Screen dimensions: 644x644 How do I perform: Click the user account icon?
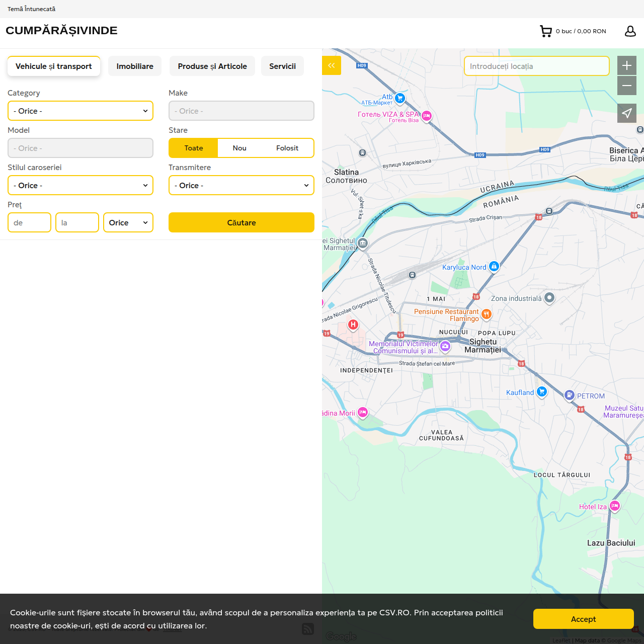(x=630, y=31)
